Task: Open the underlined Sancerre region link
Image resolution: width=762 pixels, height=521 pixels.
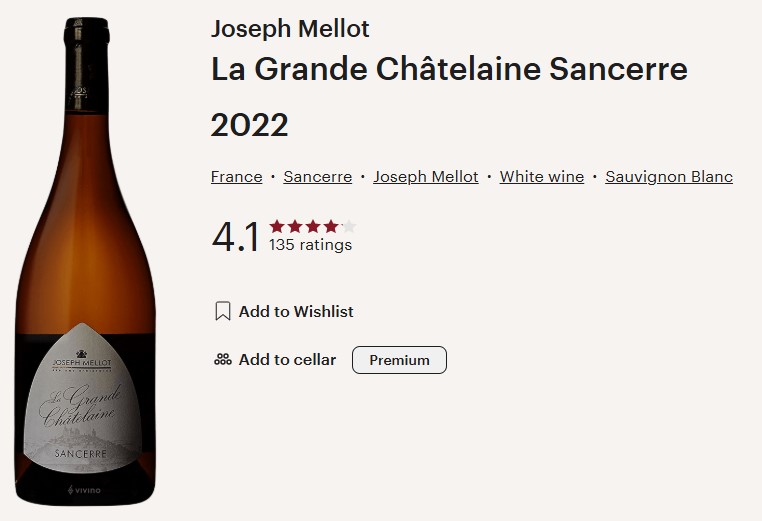Action: click(x=317, y=177)
